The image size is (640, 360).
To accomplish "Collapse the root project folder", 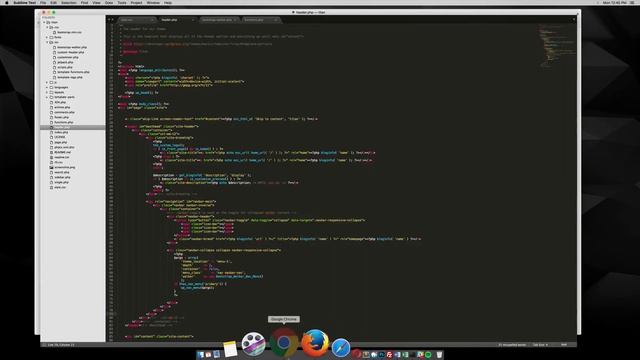I will tap(44, 22).
